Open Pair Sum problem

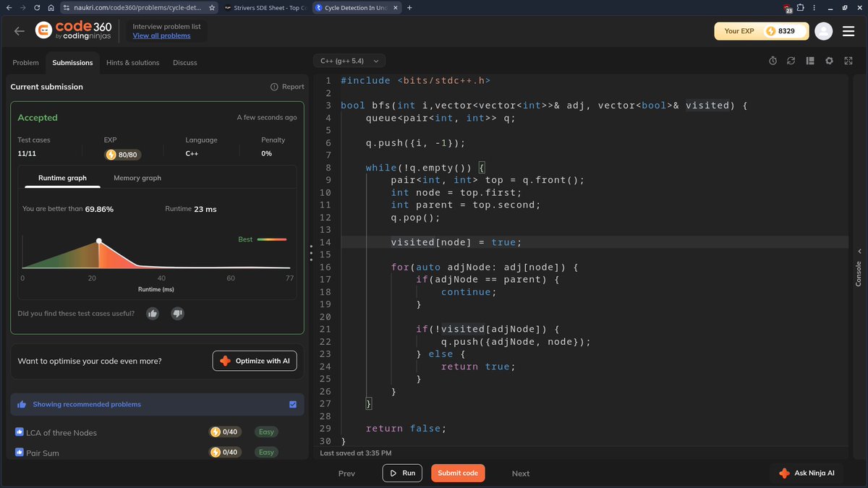pos(43,453)
